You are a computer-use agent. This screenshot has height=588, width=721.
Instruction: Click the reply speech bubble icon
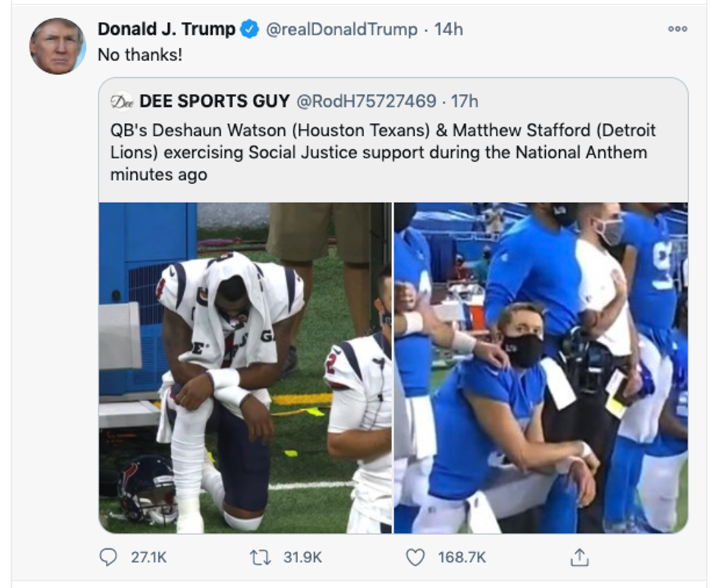109,557
